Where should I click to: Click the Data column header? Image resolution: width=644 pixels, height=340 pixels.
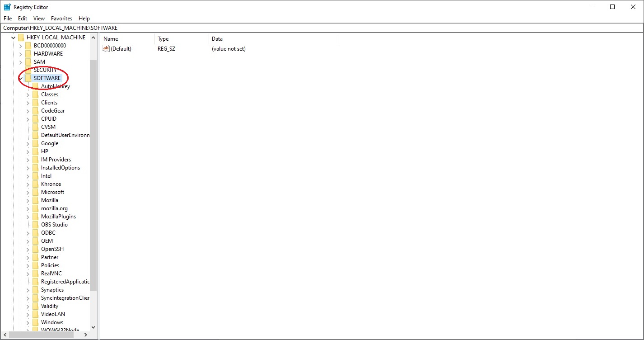click(274, 39)
